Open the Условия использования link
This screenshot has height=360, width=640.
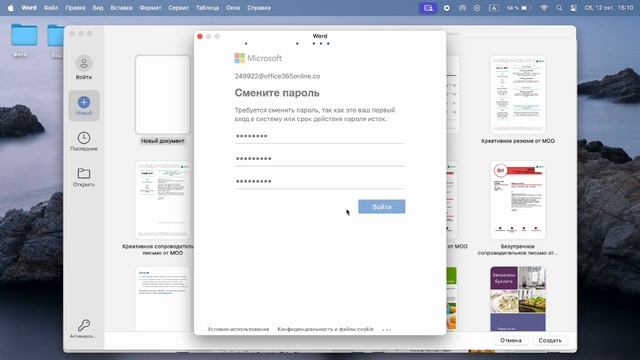coord(238,329)
